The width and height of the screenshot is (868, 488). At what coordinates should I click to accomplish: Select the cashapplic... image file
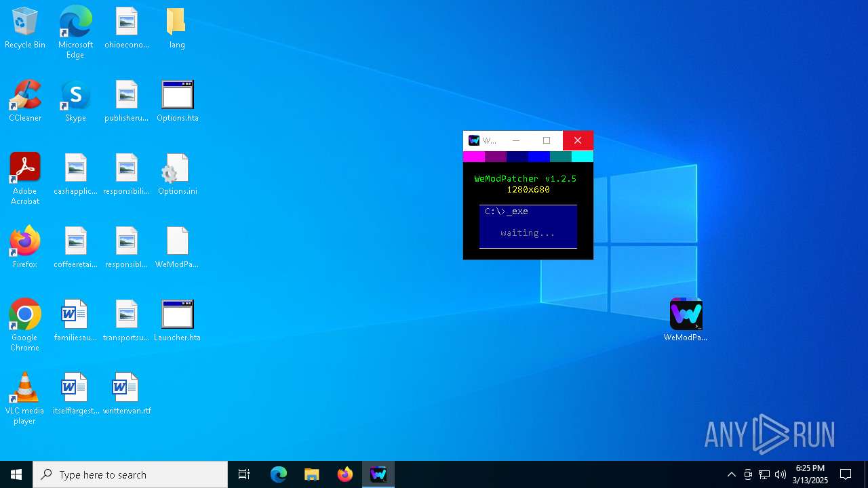(x=75, y=175)
